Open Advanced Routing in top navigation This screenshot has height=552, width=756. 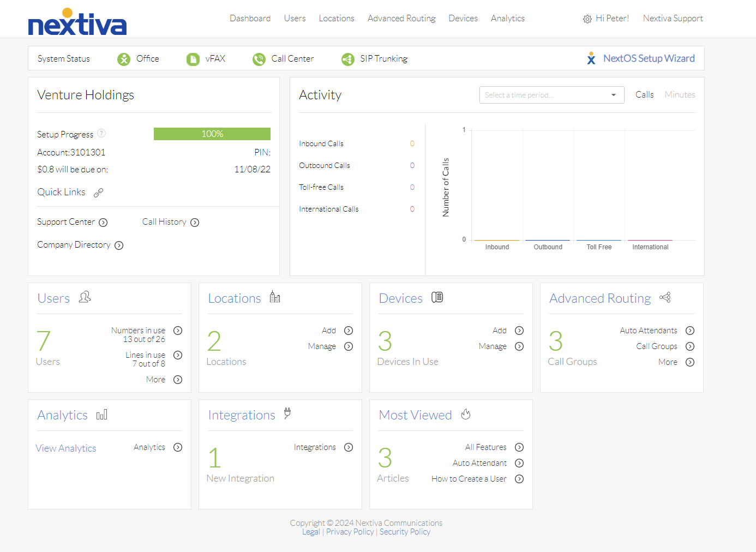pyautogui.click(x=401, y=19)
